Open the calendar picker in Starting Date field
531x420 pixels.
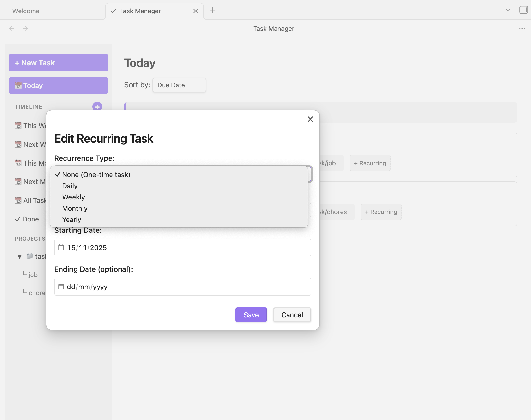click(62, 248)
